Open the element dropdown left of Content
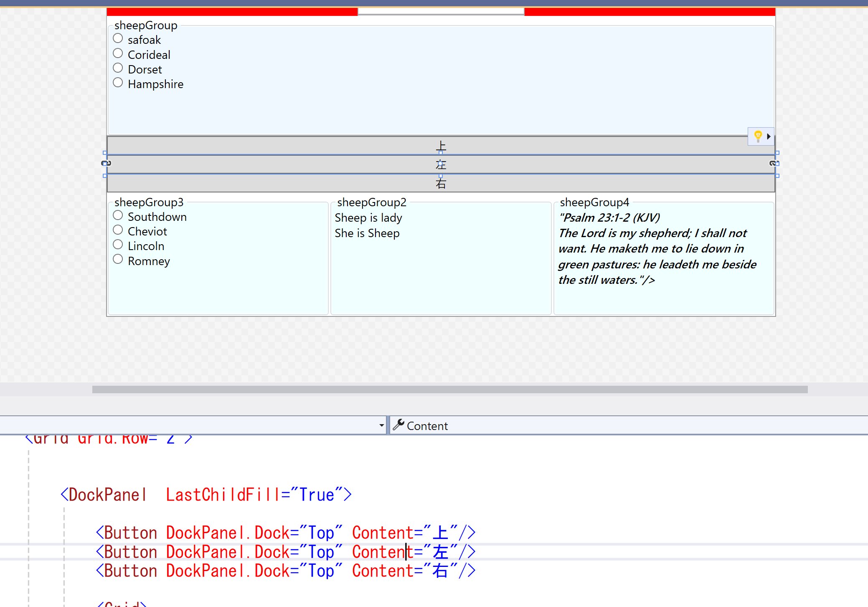 (381, 425)
